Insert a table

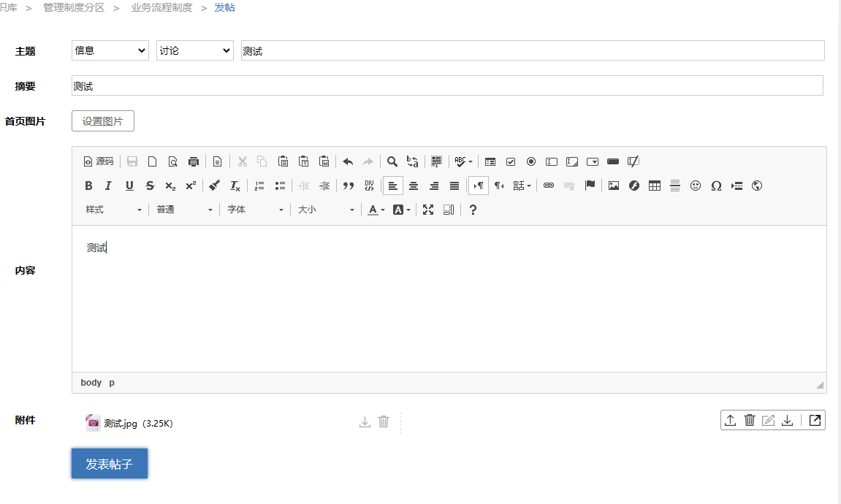[655, 186]
